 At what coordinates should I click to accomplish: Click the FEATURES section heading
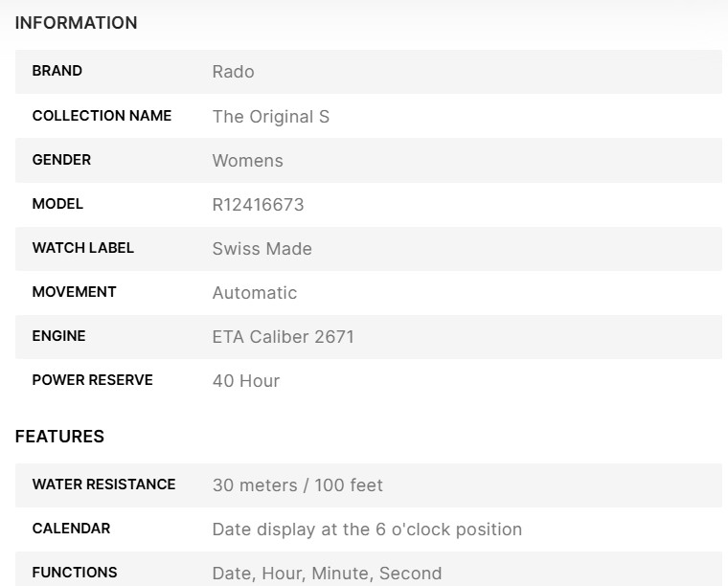pyautogui.click(x=59, y=437)
